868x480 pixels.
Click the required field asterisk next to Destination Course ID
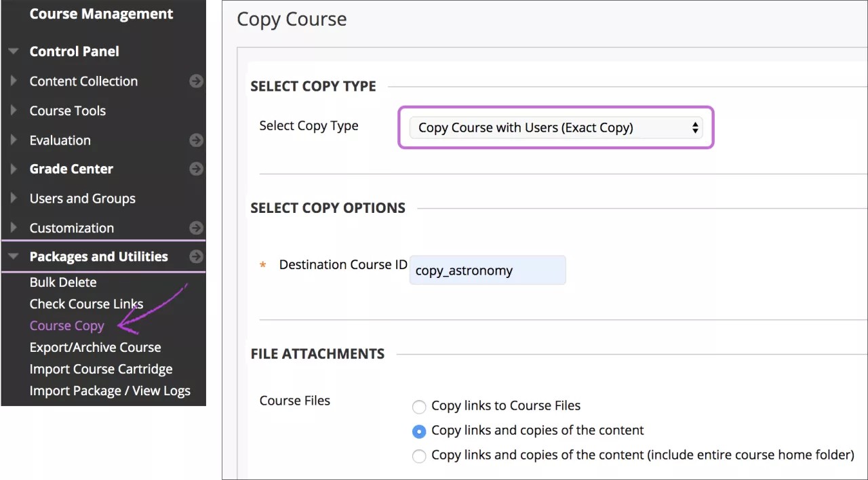click(262, 265)
